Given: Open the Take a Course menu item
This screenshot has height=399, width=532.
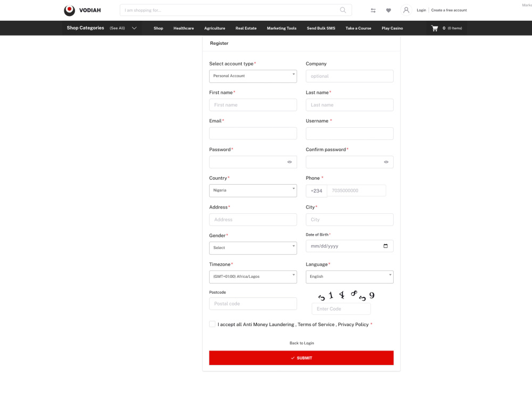Looking at the screenshot, I should 358,28.
